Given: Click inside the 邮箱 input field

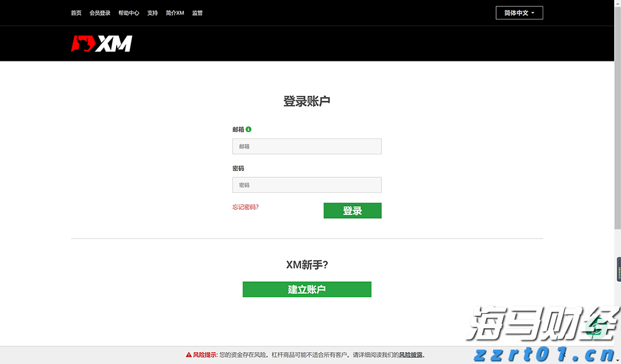Looking at the screenshot, I should (x=307, y=146).
